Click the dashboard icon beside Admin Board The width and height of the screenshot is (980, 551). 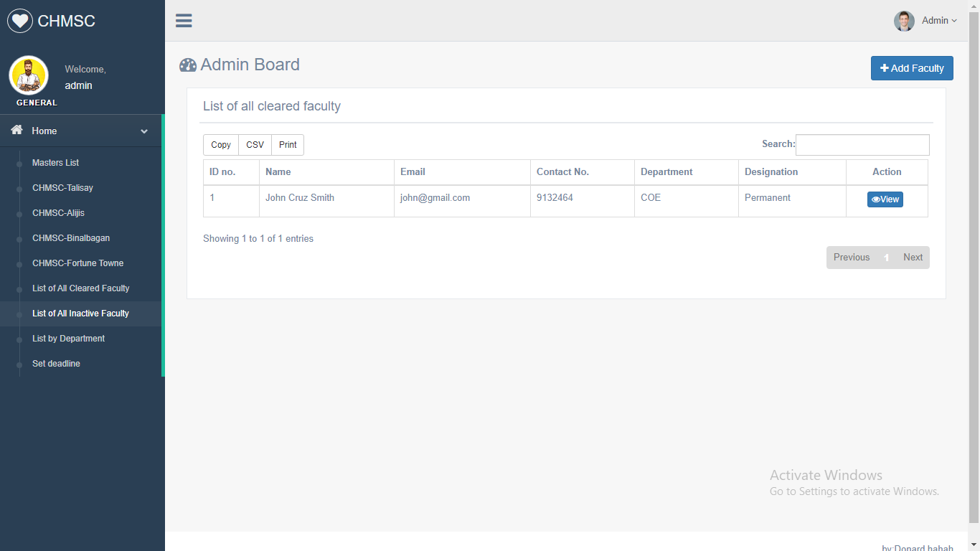[x=187, y=65]
